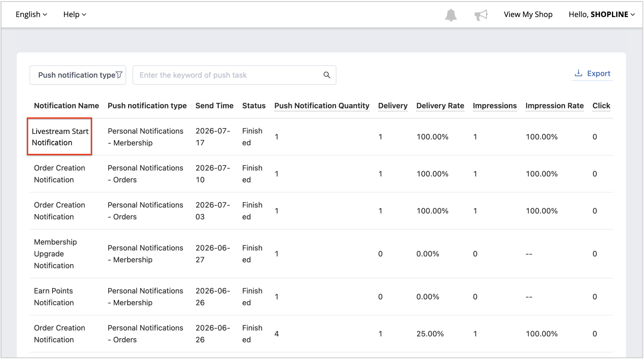Click the push quantity value 4
Image resolution: width=644 pixels, height=359 pixels.
[x=276, y=334]
